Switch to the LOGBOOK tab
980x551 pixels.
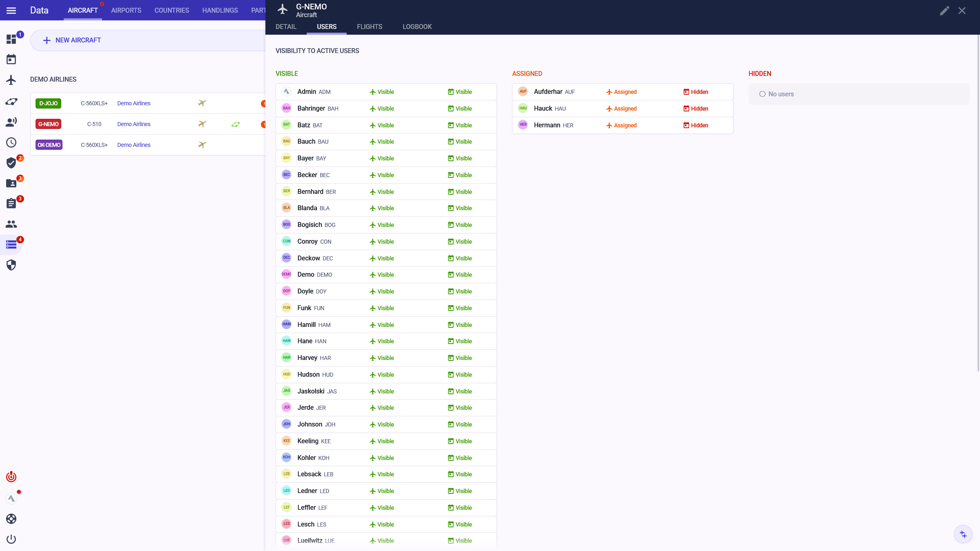tap(417, 27)
